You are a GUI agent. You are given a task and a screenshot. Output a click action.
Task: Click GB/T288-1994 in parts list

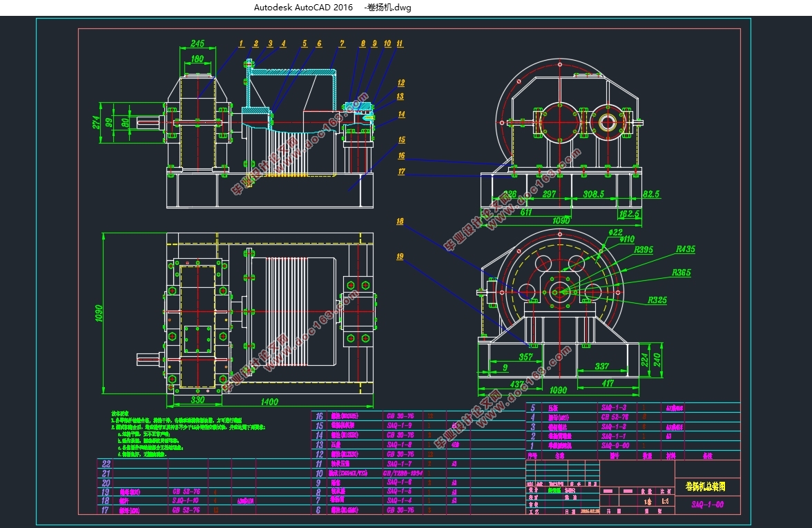coord(403,473)
